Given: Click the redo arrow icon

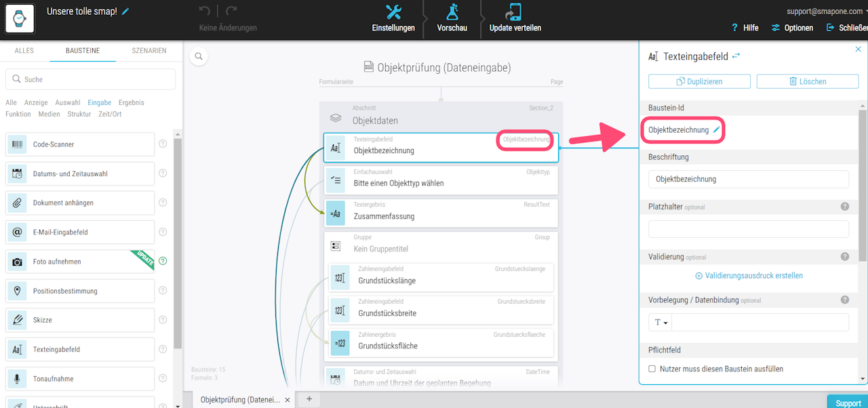Looking at the screenshot, I should click(231, 11).
